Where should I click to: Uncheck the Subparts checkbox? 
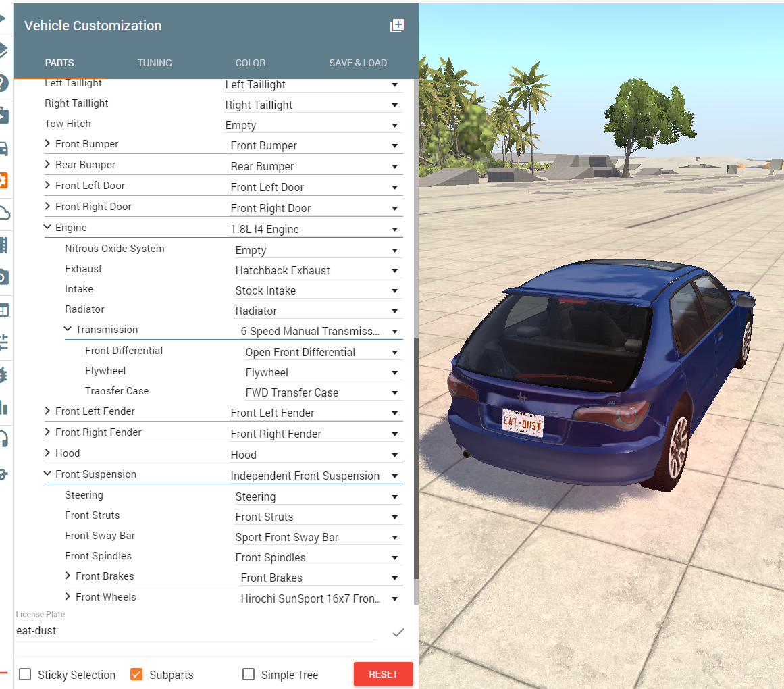(136, 674)
